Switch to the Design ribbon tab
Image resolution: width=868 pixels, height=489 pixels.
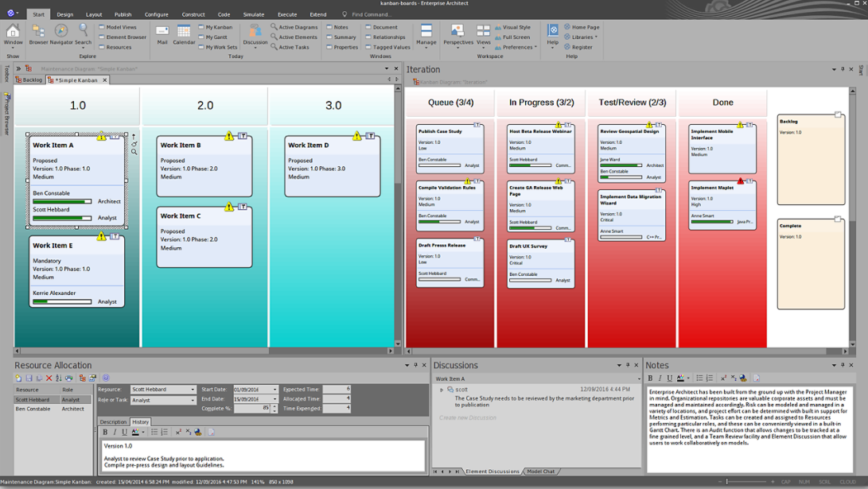pyautogui.click(x=64, y=14)
